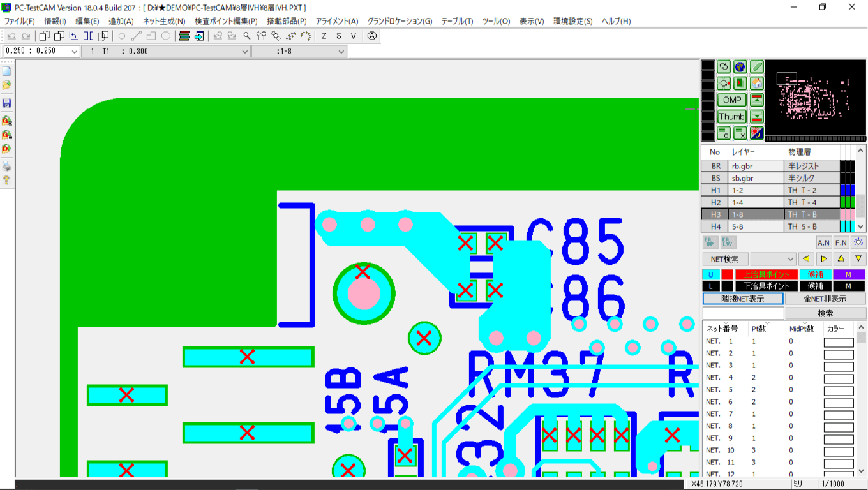Click the blue save disk sidebar icon
The image size is (868, 490).
(x=7, y=103)
